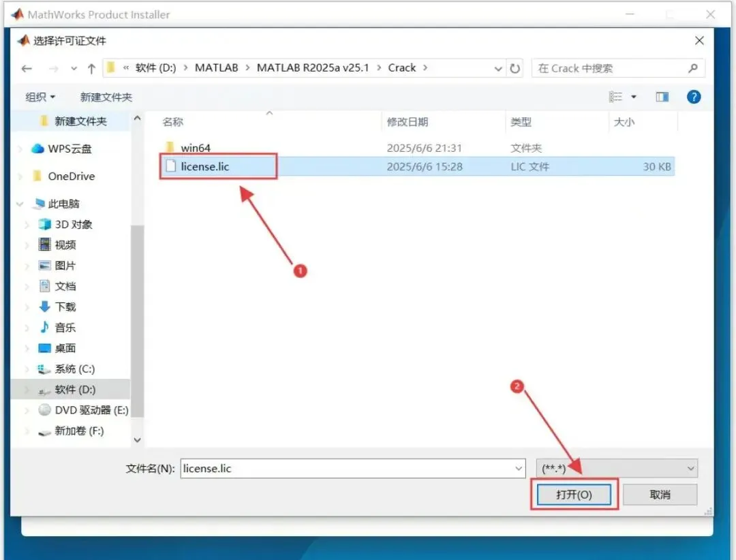Minimize the MathWorks Product Installer window
Image resolution: width=736 pixels, height=560 pixels.
630,14
